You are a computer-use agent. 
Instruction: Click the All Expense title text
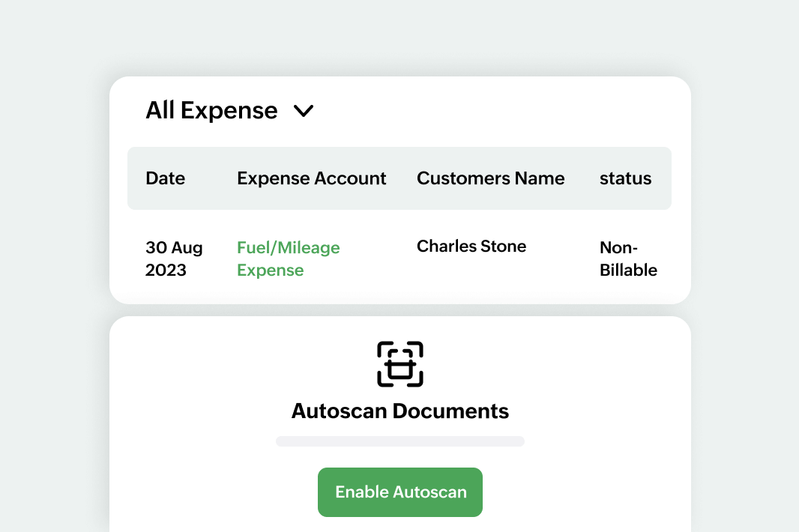tap(211, 110)
